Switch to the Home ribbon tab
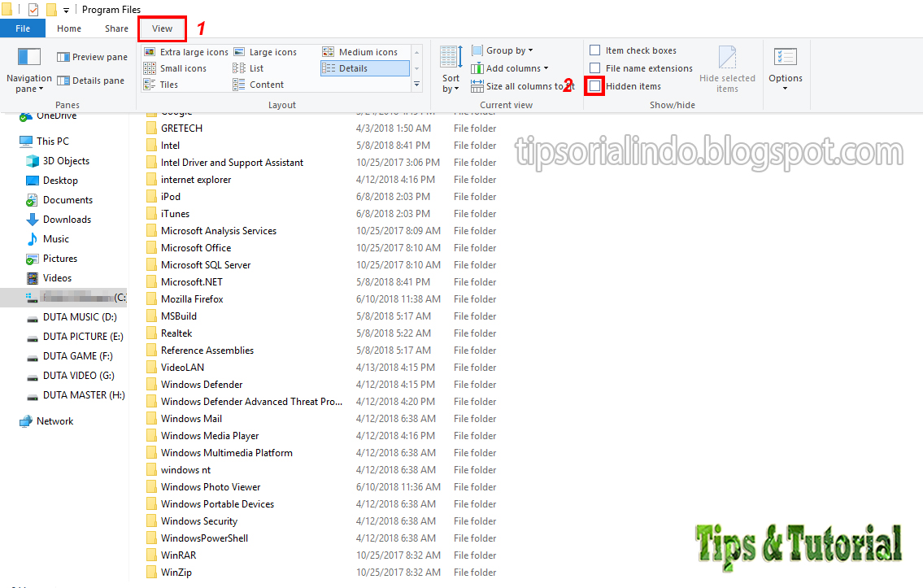 coord(69,28)
